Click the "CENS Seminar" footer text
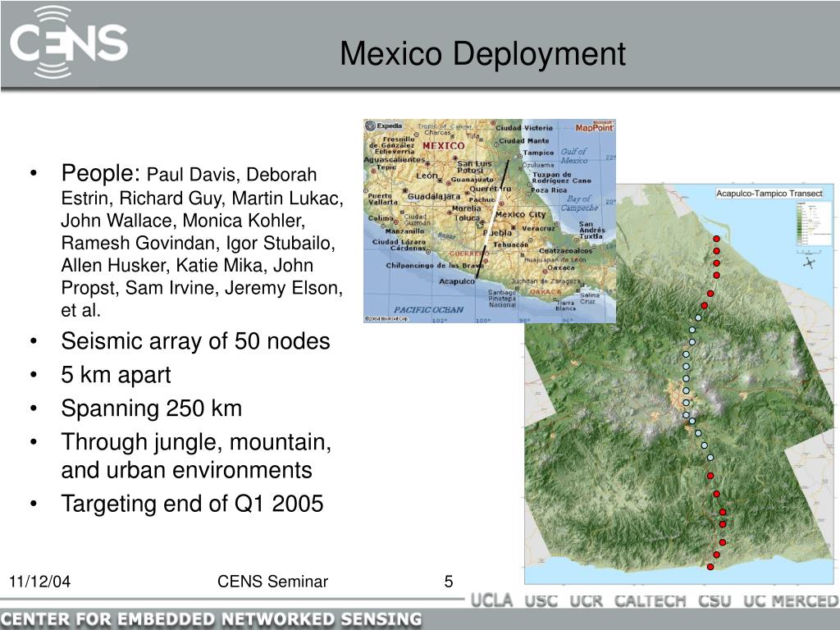 (272, 582)
